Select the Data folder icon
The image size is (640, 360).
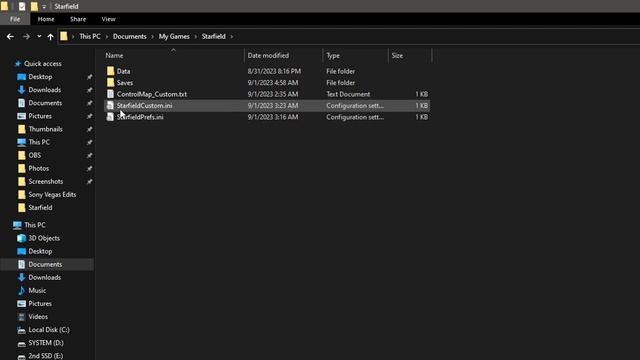[x=110, y=71]
